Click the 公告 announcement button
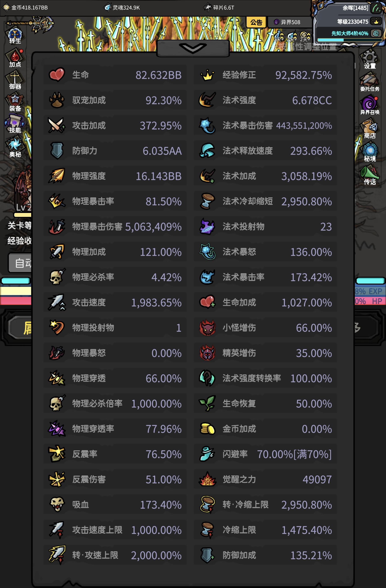The image size is (386, 588). [256, 22]
